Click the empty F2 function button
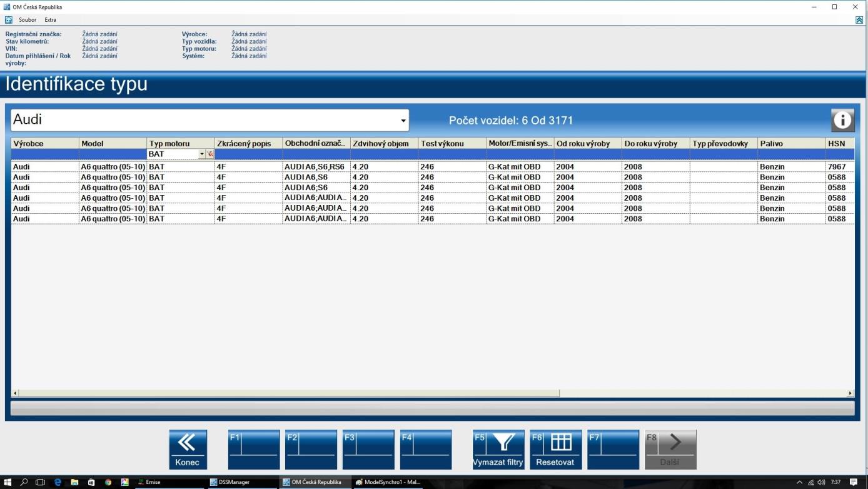This screenshot has height=489, width=868. coord(311,450)
